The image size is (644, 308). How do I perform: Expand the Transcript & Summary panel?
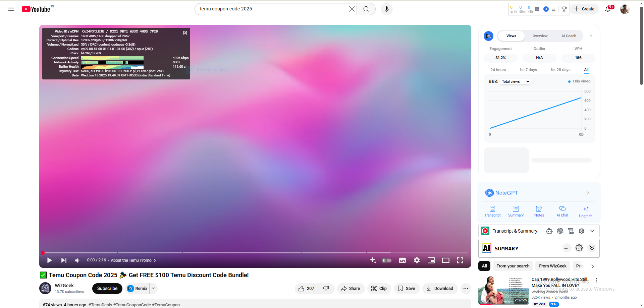click(x=592, y=231)
